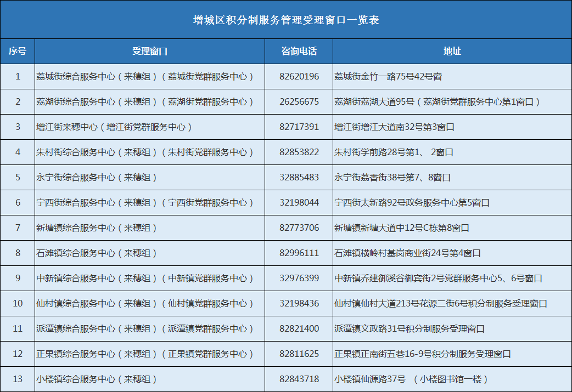Click the 正果镇综合服务中心 window cell
The height and width of the screenshot is (392, 572).
click(x=149, y=354)
